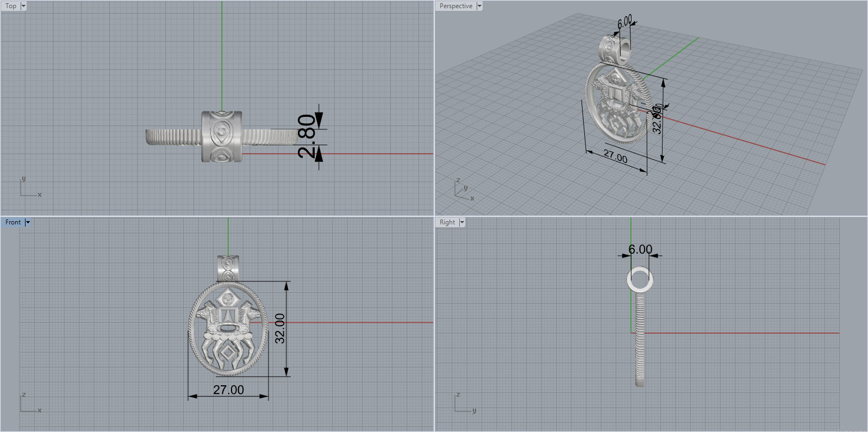The image size is (868, 432).
Task: Open the Top viewport dropdown arrow
Action: [23, 6]
